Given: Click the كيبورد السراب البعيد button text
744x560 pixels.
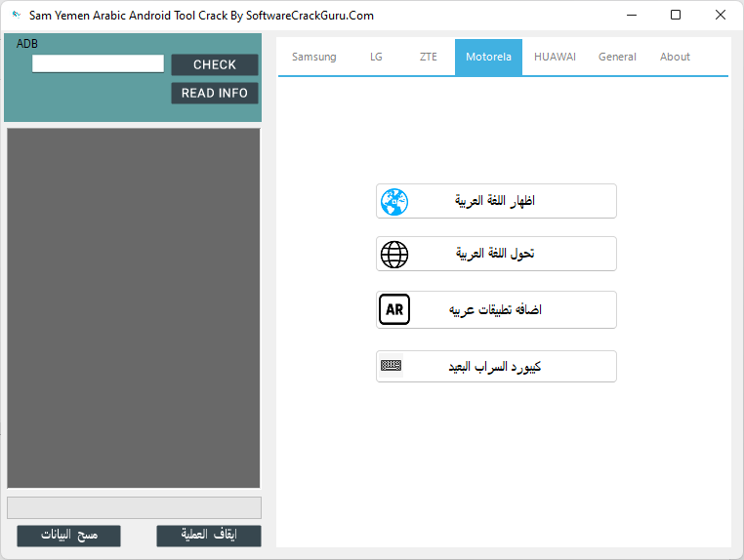Looking at the screenshot, I should pyautogui.click(x=495, y=367).
